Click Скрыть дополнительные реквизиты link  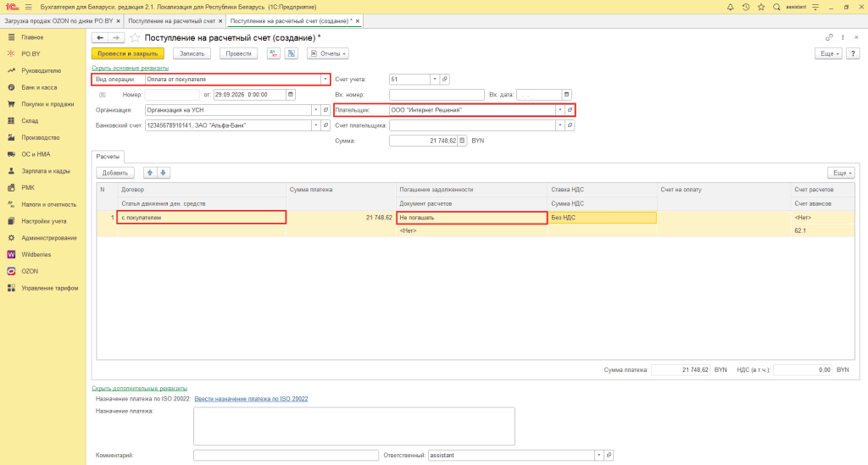(140, 388)
